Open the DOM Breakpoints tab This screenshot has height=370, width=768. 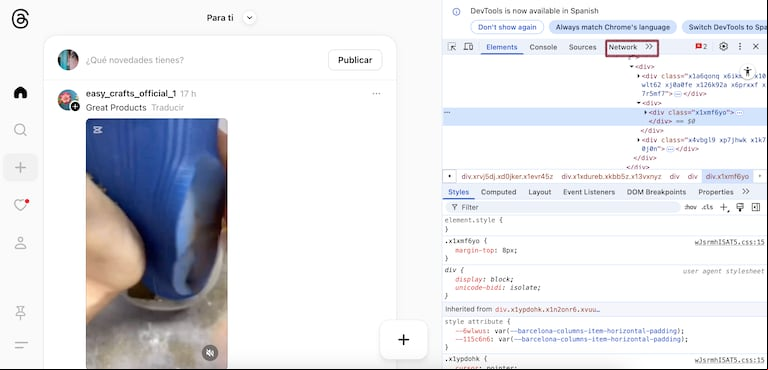coord(656,192)
